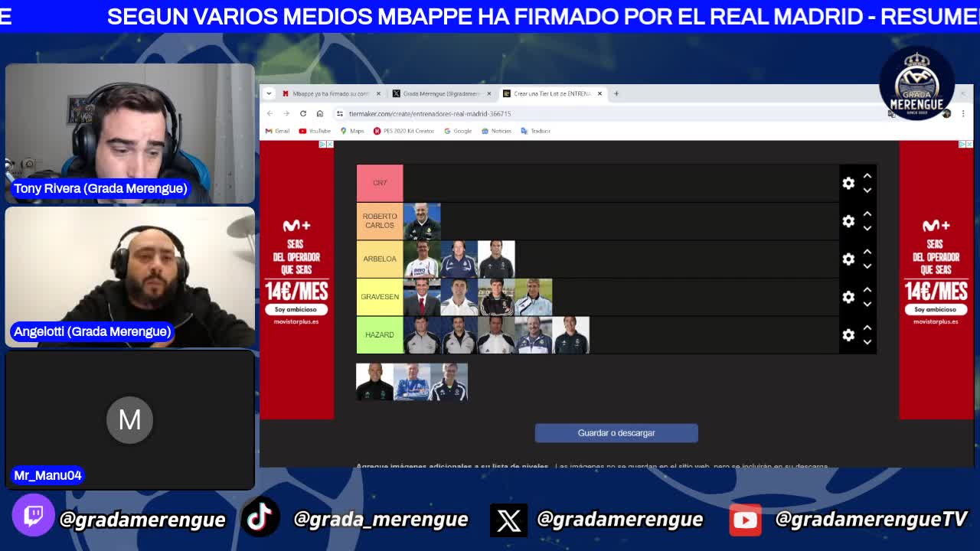Image resolution: width=980 pixels, height=551 pixels.
Task: Click the Twitch icon in bottom banner
Action: (x=33, y=516)
